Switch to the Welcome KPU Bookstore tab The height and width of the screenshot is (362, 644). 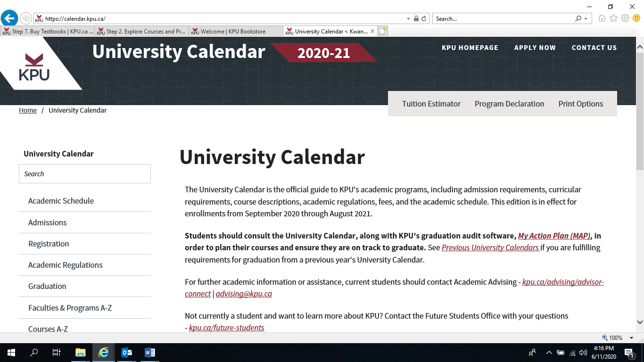[x=233, y=32]
